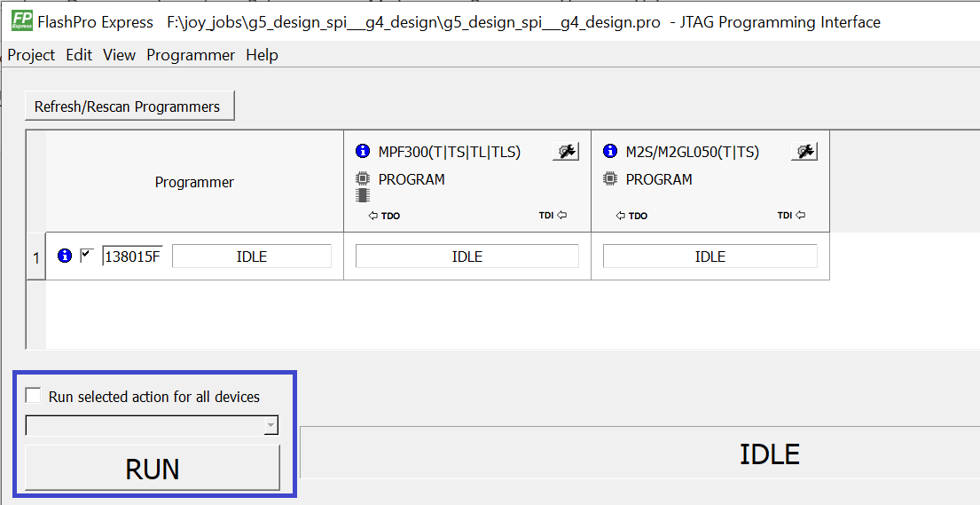Enable Run selected action for all devices
Image resolution: width=980 pixels, height=505 pixels.
[34, 396]
